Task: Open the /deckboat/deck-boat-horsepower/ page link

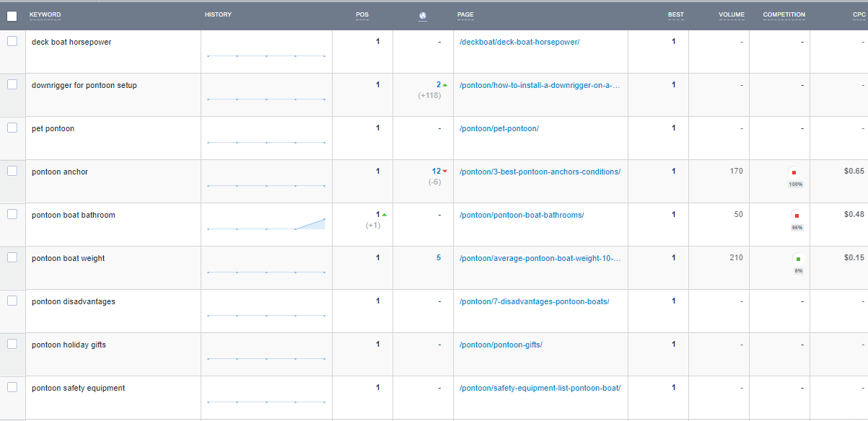Action: 519,42
